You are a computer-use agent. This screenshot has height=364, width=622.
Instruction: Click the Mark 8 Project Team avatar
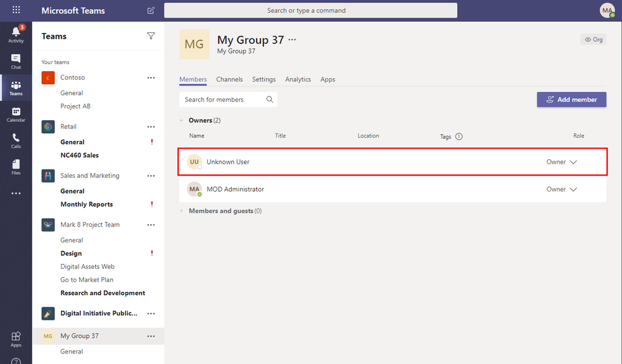[x=48, y=225]
